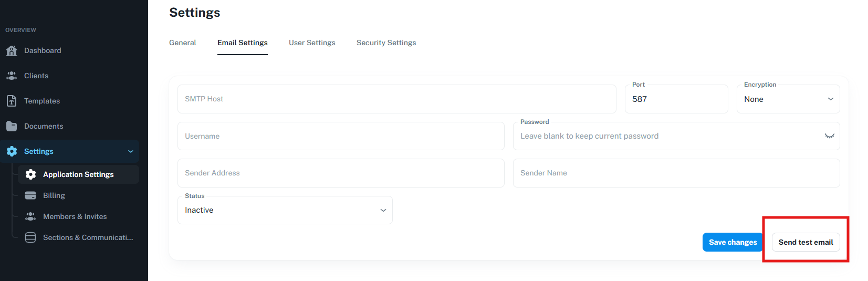Click the Settings gear icon in sidebar
The image size is (868, 281).
pyautogui.click(x=12, y=151)
